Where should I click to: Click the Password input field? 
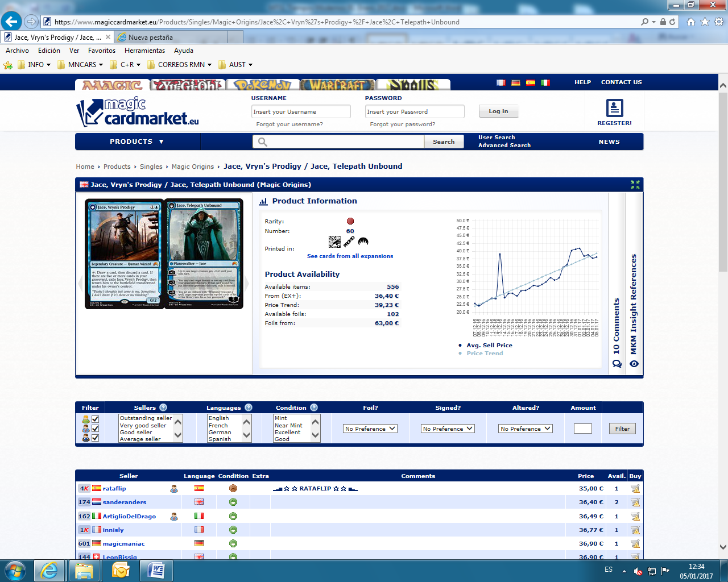click(415, 111)
